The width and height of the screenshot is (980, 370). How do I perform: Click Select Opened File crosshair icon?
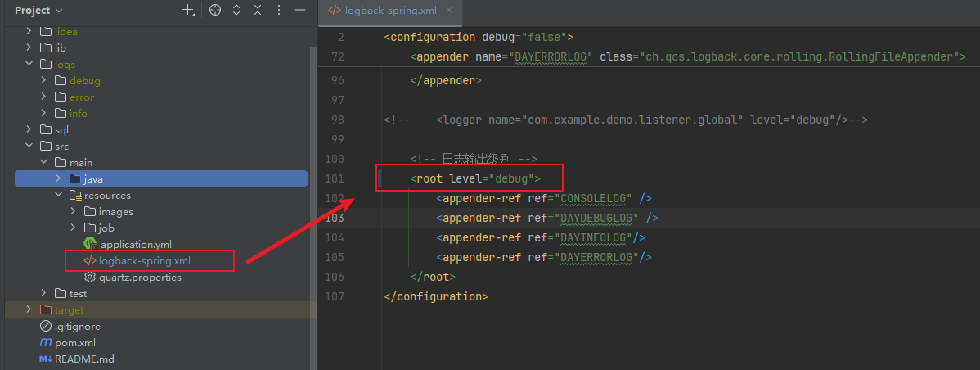pyautogui.click(x=215, y=11)
